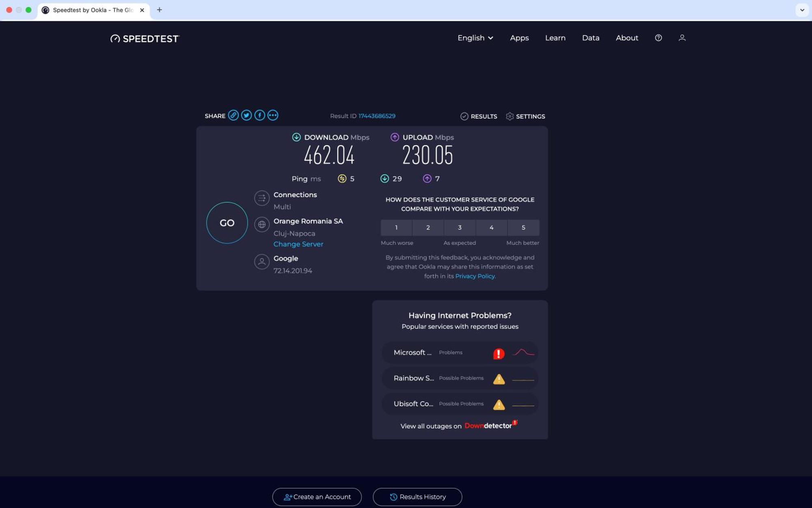Click the Having Internet Problems? heading
The image size is (812, 508).
point(460,316)
